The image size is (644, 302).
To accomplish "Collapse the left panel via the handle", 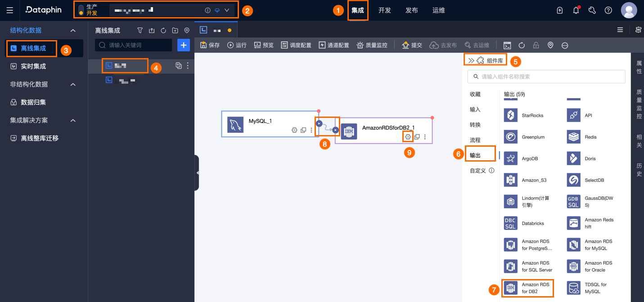I will click(x=197, y=173).
